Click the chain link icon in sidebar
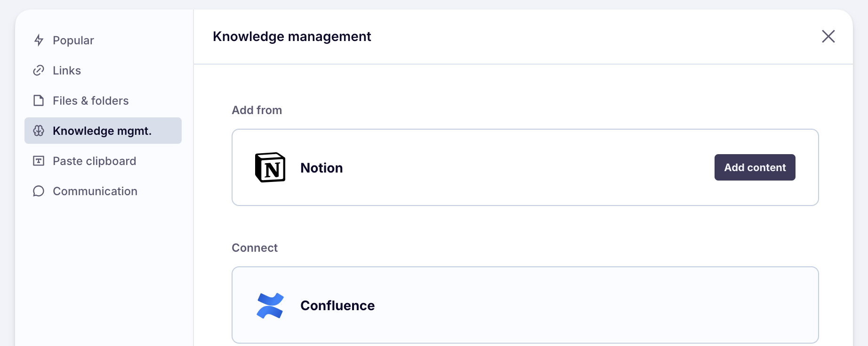This screenshot has width=868, height=346. pos(39,71)
